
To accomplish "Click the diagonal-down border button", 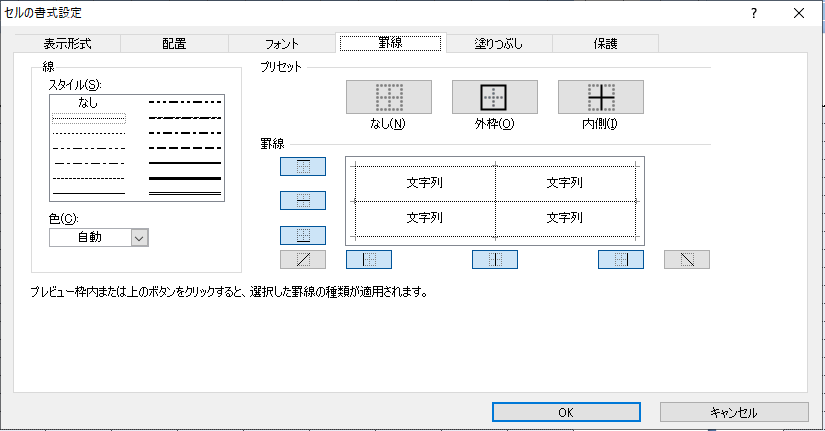I will [x=687, y=260].
